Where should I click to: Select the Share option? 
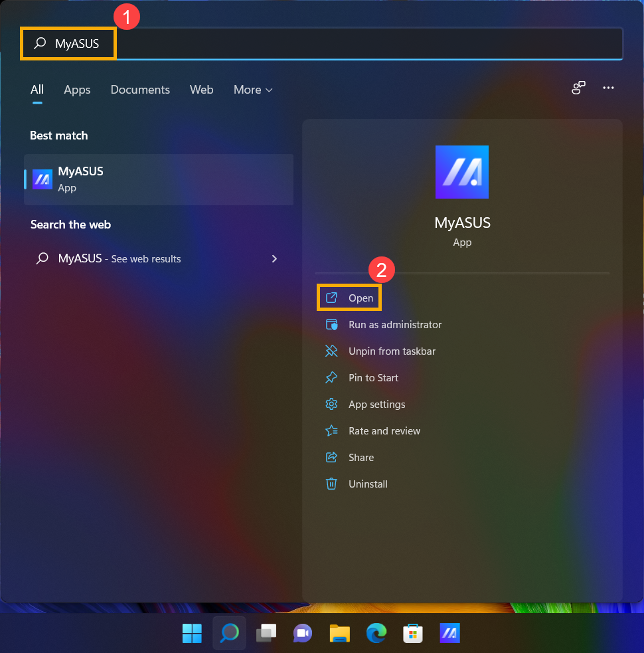tap(361, 457)
